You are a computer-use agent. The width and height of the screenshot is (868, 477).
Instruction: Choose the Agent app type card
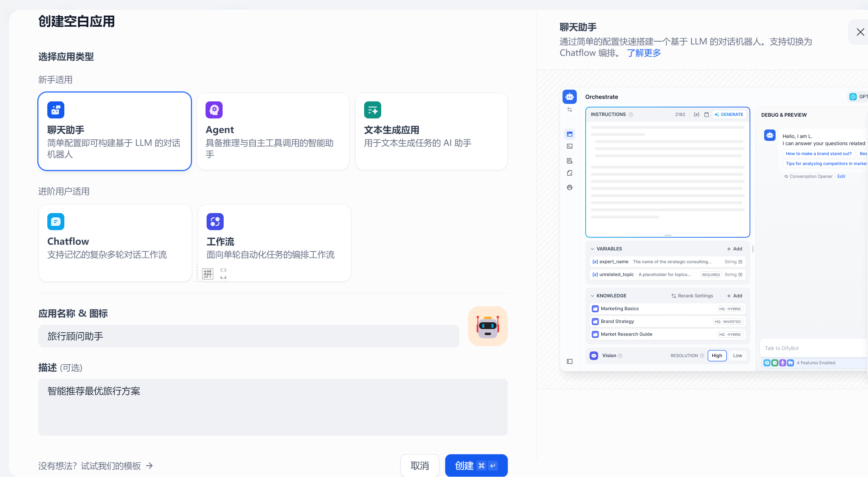pyautogui.click(x=273, y=131)
